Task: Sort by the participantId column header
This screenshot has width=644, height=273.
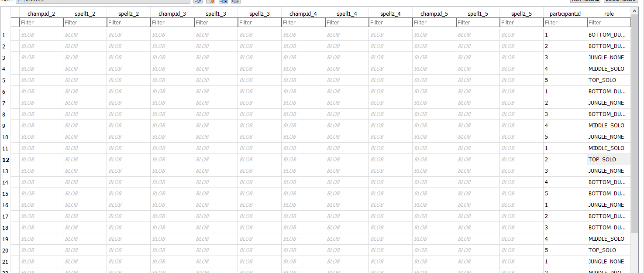Action: point(565,14)
